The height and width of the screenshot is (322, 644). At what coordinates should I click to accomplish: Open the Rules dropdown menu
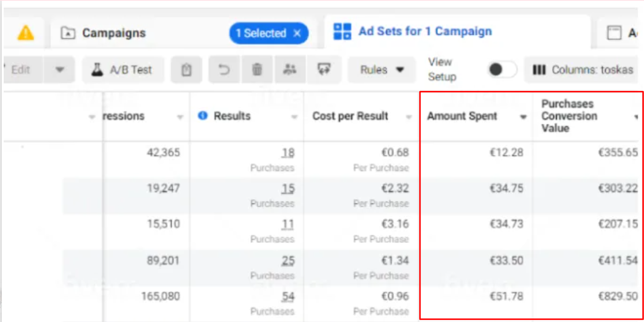tap(381, 70)
